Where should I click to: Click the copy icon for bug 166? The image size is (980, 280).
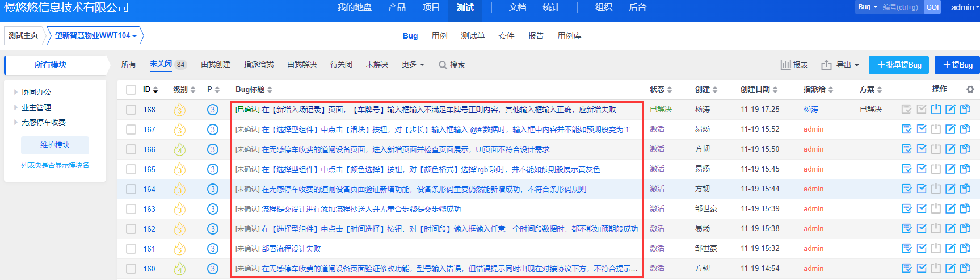965,149
